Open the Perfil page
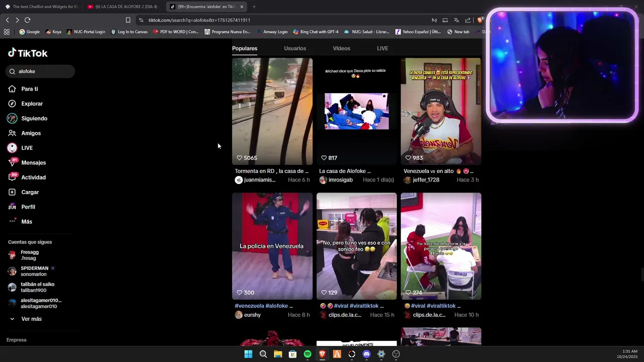Viewport: 644px width, 362px height. click(x=22, y=207)
